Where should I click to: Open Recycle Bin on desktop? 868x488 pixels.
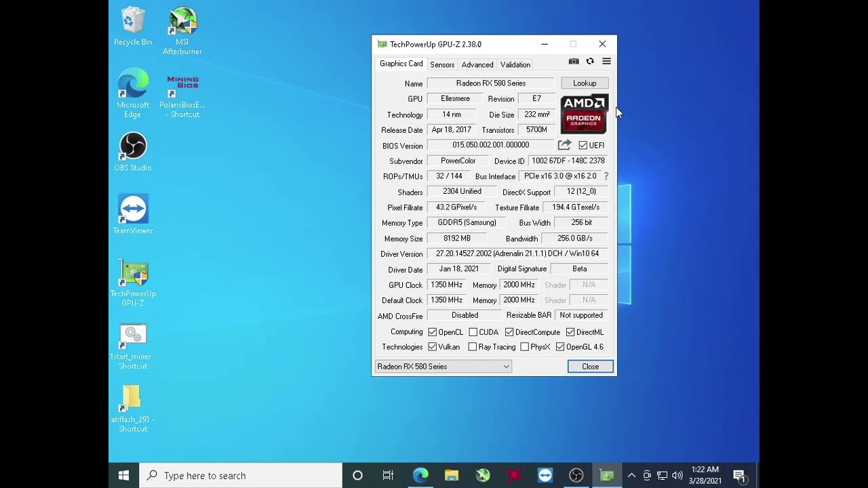133,26
